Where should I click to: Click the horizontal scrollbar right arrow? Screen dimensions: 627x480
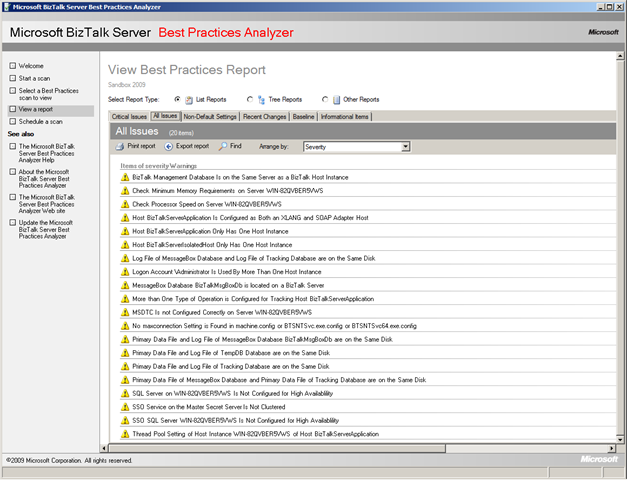click(612, 448)
